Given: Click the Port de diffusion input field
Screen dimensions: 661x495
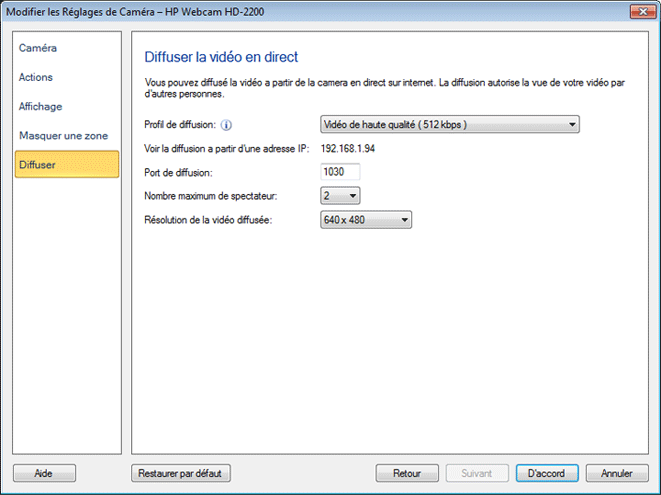Looking at the screenshot, I should pos(339,173).
